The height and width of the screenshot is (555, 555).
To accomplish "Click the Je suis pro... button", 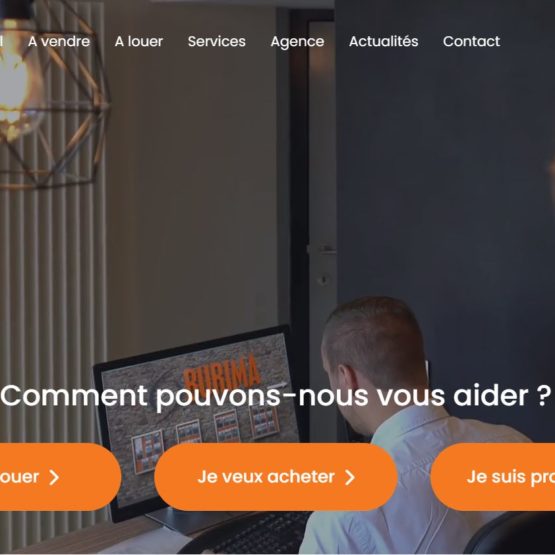I will click(493, 477).
